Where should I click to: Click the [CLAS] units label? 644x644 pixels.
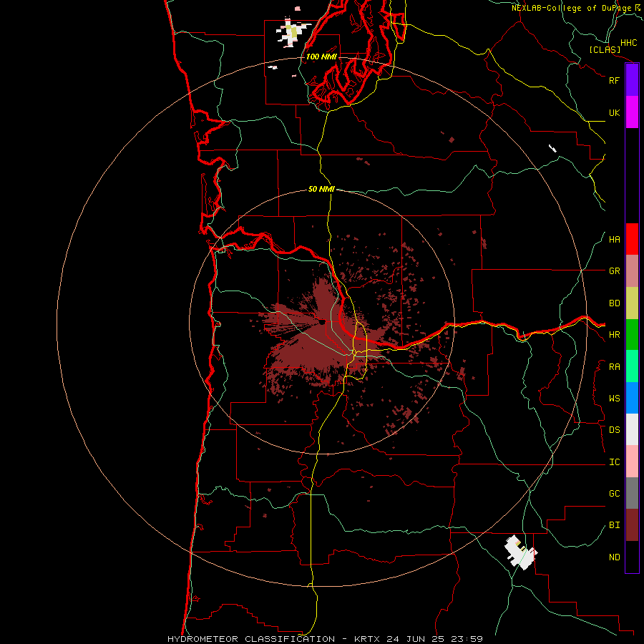pyautogui.click(x=605, y=50)
